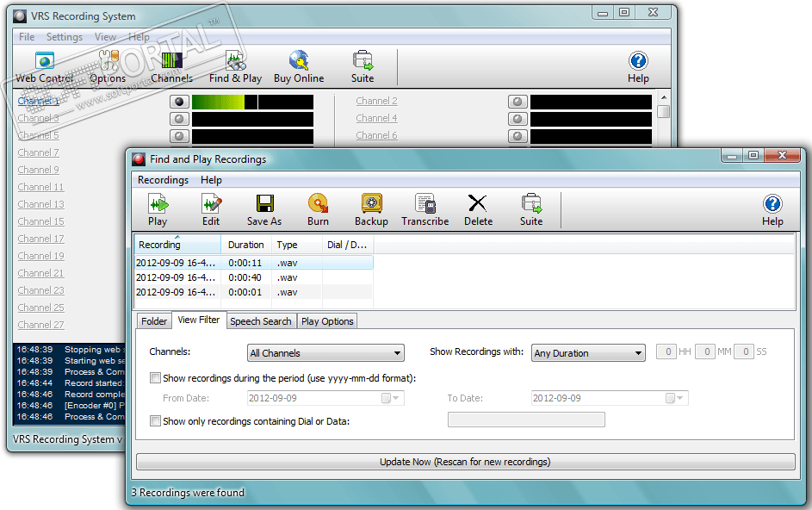Viewport: 812px width, 510px height.
Task: Select the recording with duration 0:00:11
Action: coord(254,263)
